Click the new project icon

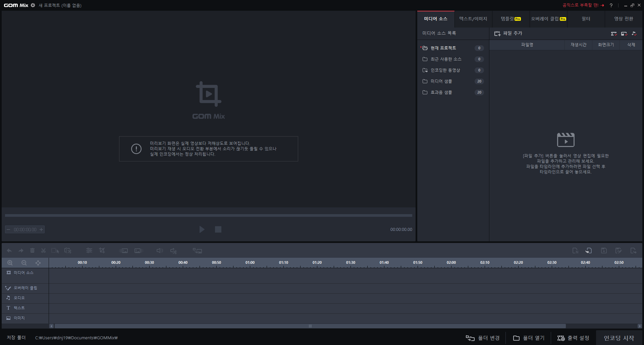pyautogui.click(x=575, y=251)
